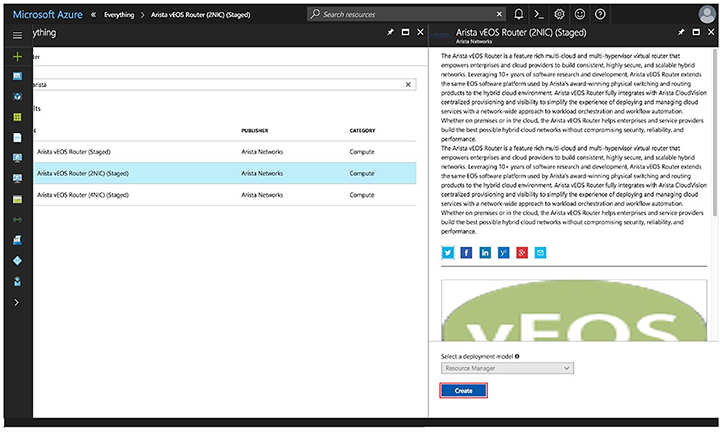The height and width of the screenshot is (432, 720).
Task: Share on LinkedIn icon
Action: (x=485, y=252)
